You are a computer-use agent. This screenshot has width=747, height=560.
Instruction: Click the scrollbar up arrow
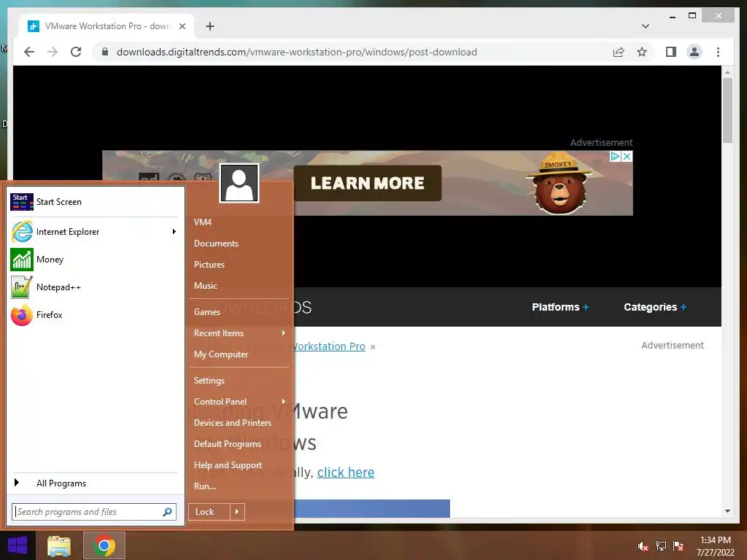point(727,72)
